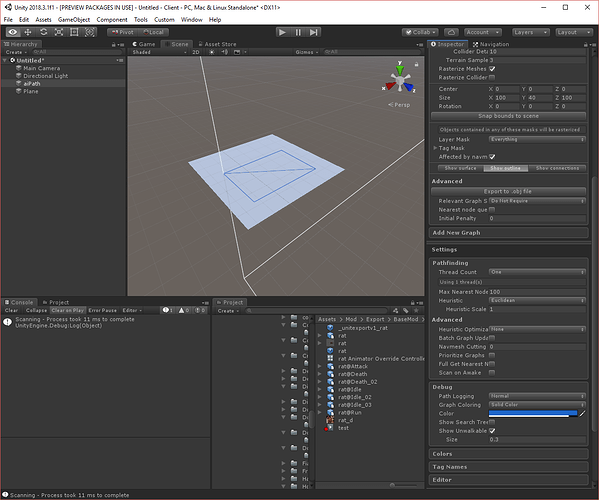Click the cloud services icon
The width and height of the screenshot is (599, 500).
pyautogui.click(x=451, y=32)
